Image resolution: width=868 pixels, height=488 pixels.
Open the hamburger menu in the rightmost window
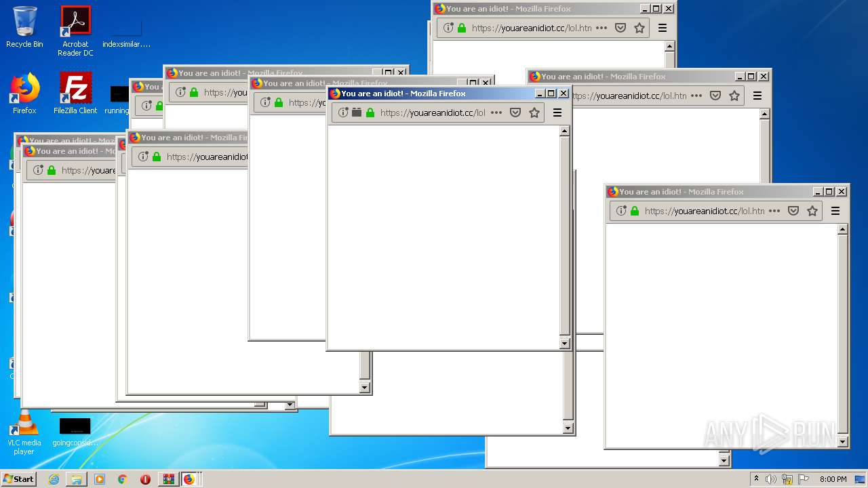point(835,211)
